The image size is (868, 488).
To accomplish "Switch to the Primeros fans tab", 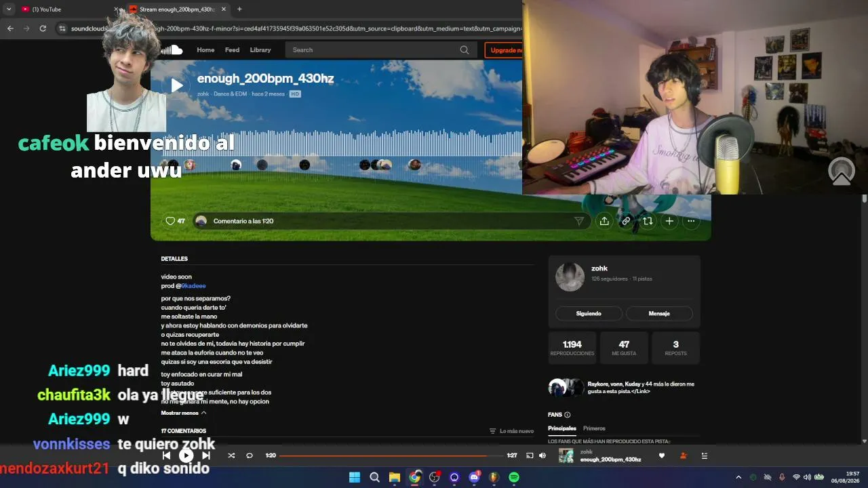I will (x=594, y=428).
